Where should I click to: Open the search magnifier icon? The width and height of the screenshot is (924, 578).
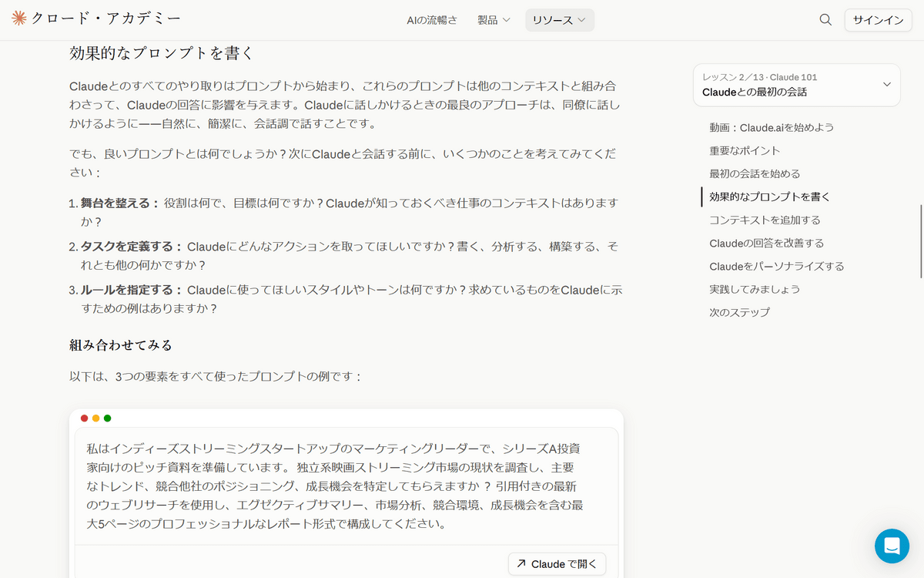click(825, 20)
